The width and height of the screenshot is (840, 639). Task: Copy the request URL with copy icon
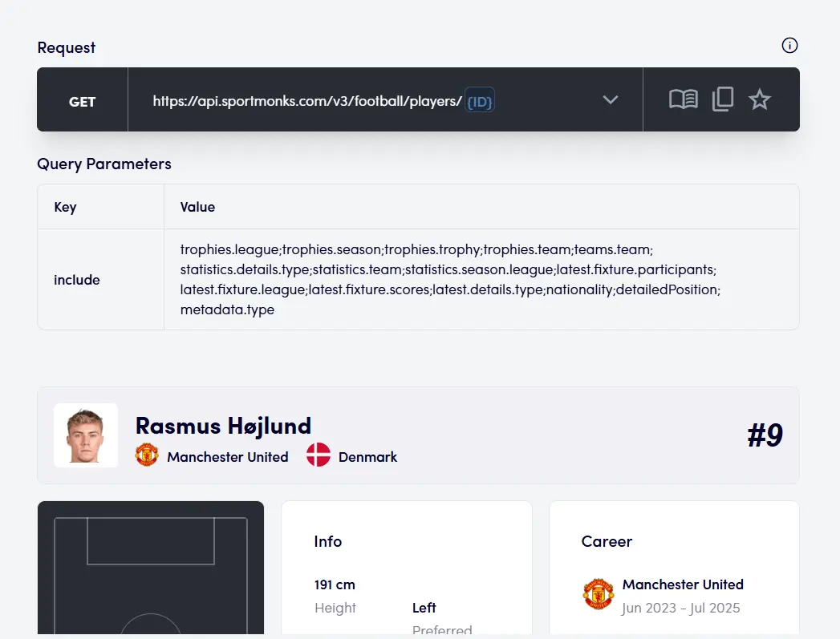tap(723, 99)
